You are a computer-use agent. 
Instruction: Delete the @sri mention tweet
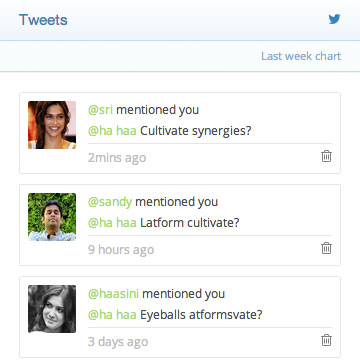point(326,156)
